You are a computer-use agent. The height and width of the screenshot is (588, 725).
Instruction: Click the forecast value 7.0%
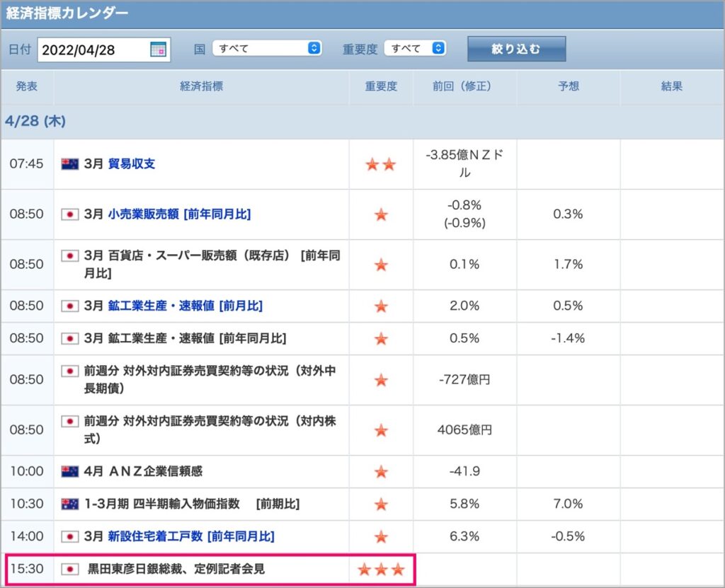click(569, 504)
